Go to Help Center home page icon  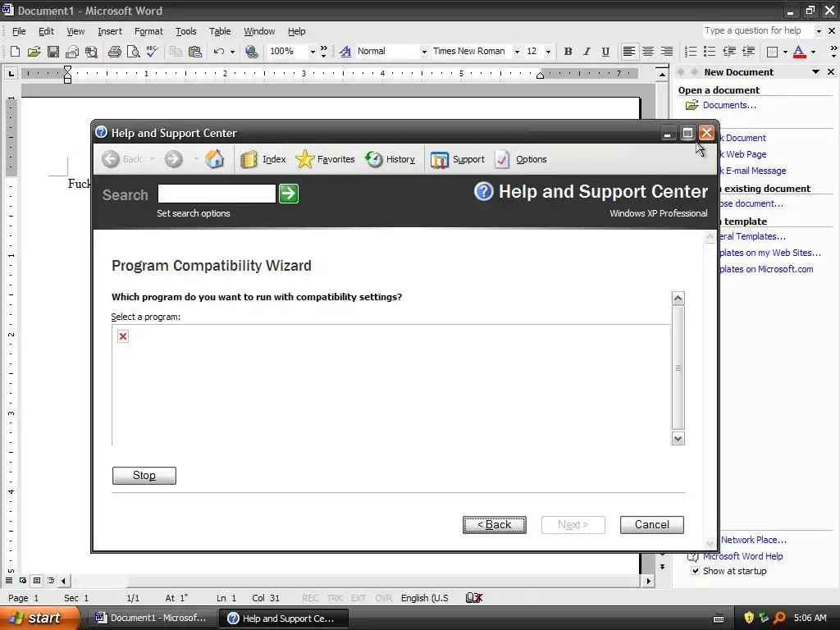(215, 159)
